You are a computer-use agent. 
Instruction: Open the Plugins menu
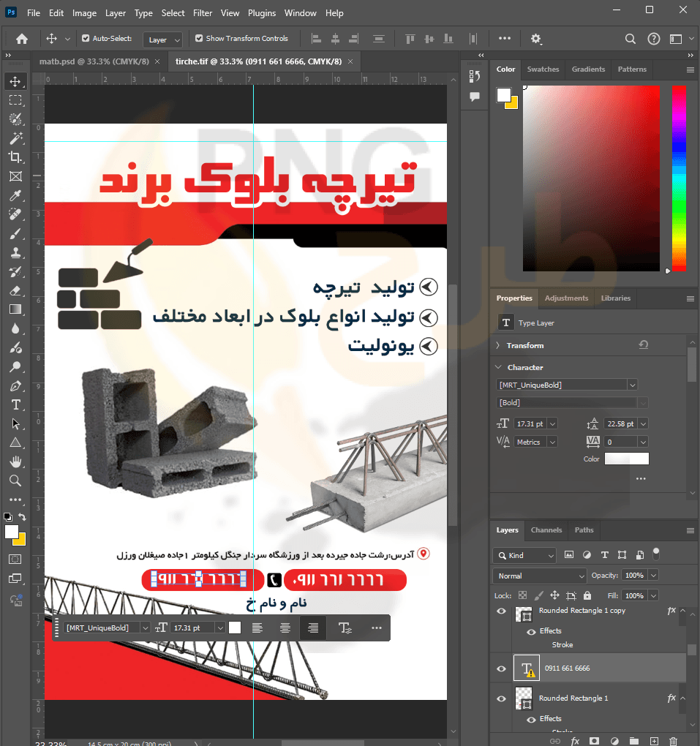[262, 13]
